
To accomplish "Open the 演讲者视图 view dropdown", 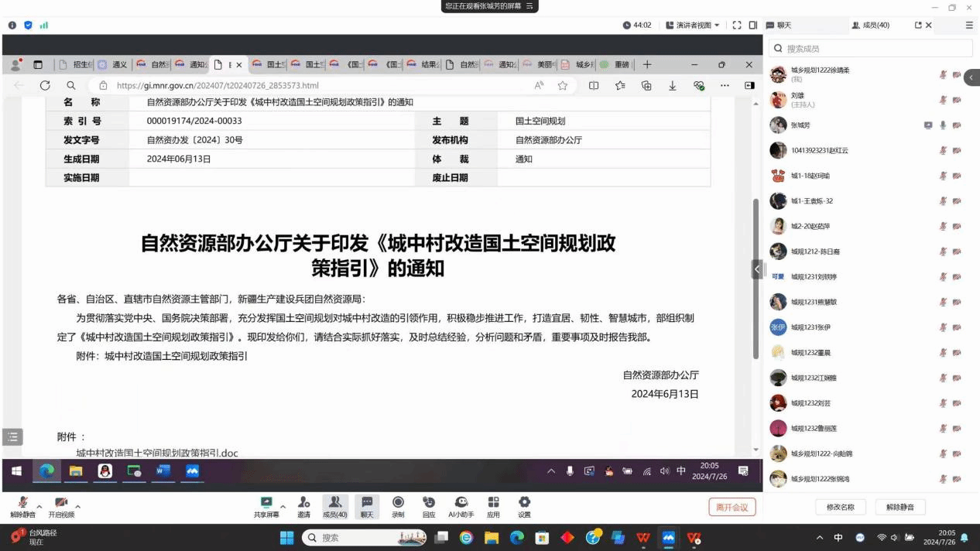I will (693, 26).
